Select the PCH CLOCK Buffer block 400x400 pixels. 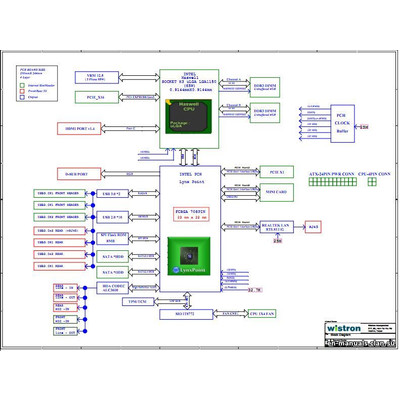[x=342, y=124]
